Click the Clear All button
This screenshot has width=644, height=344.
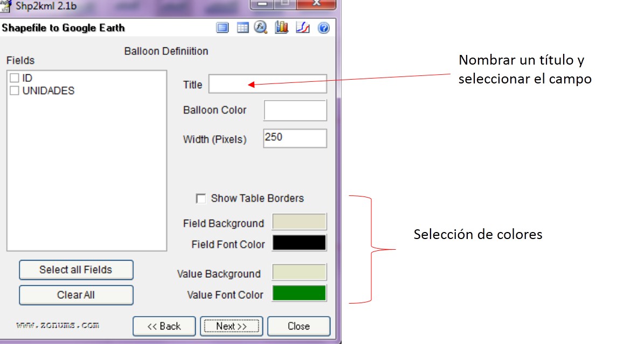pyautogui.click(x=76, y=295)
